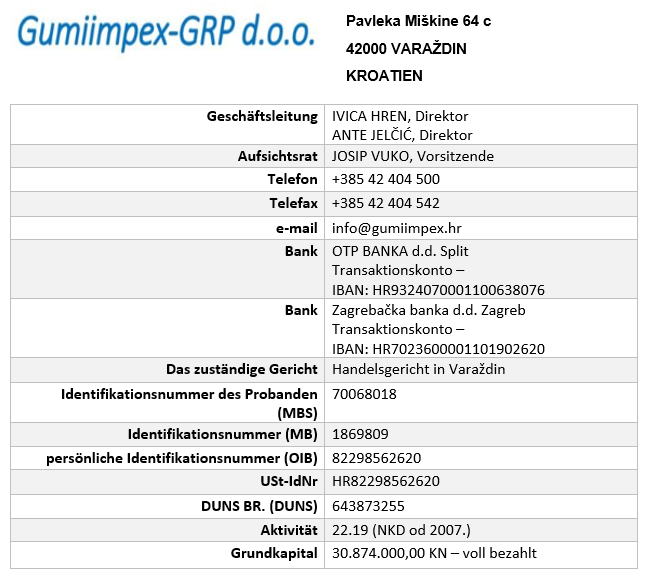The height and width of the screenshot is (578, 648).
Task: Click the 'DUNS BR. (DUNS)' label
Action: click(260, 507)
